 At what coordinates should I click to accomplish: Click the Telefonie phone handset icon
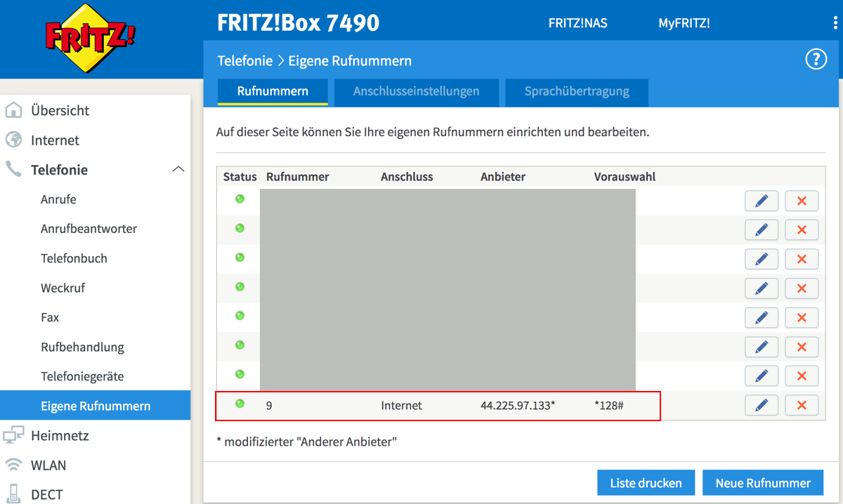coord(13,169)
